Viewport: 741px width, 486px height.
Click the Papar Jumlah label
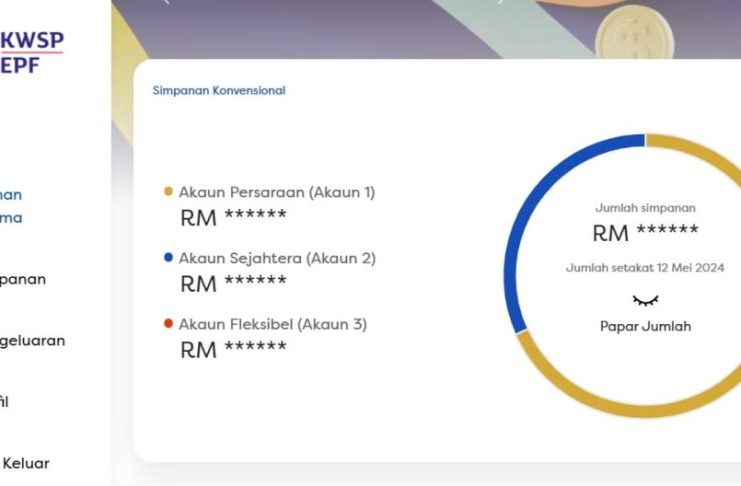pos(646,326)
